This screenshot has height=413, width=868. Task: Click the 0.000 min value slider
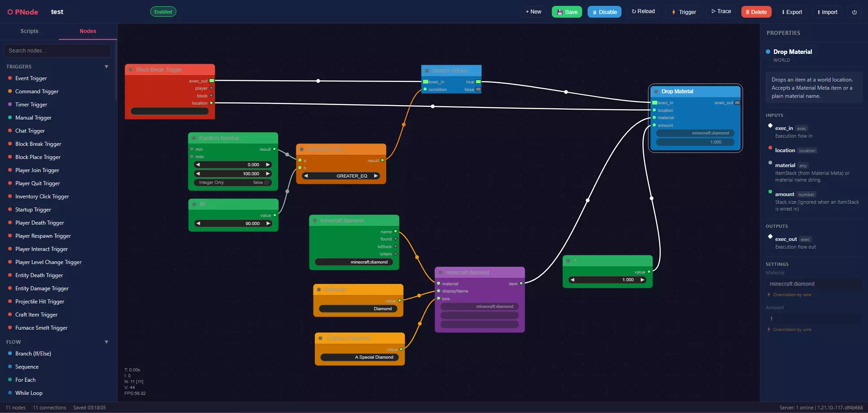233,164
